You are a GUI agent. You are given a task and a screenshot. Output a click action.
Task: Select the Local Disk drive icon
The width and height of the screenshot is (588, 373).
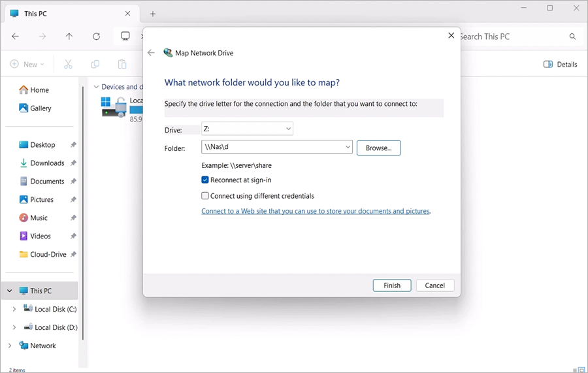point(114,107)
